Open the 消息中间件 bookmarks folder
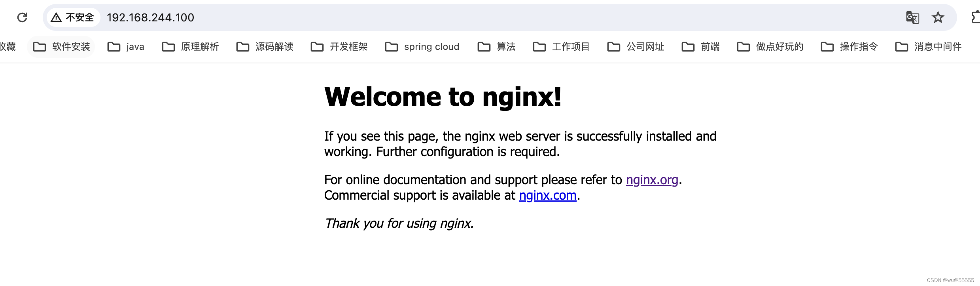This screenshot has height=286, width=980. point(929,47)
